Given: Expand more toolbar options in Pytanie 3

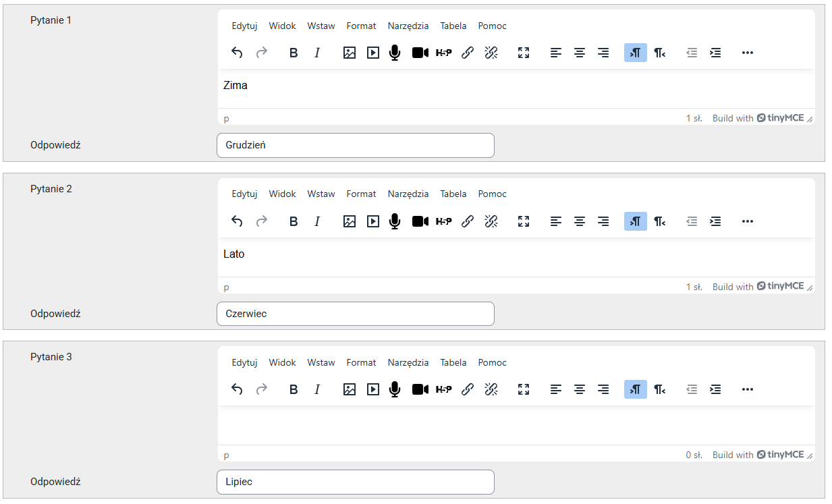Looking at the screenshot, I should [x=747, y=389].
